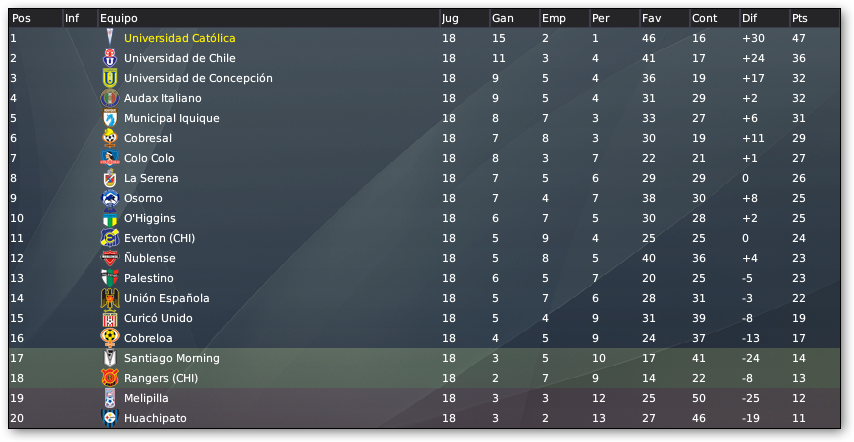Click the Unión Española club crest
Screen dimensions: 854x442
[110, 298]
